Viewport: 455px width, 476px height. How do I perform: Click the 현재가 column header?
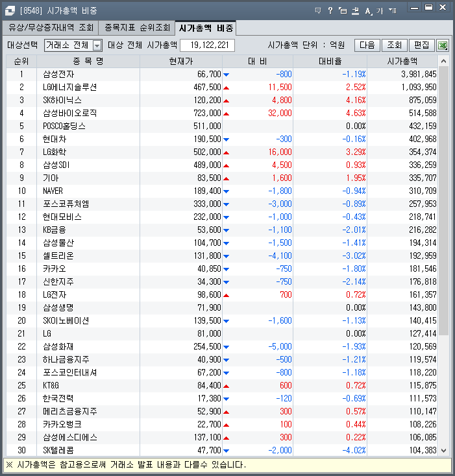coord(181,62)
